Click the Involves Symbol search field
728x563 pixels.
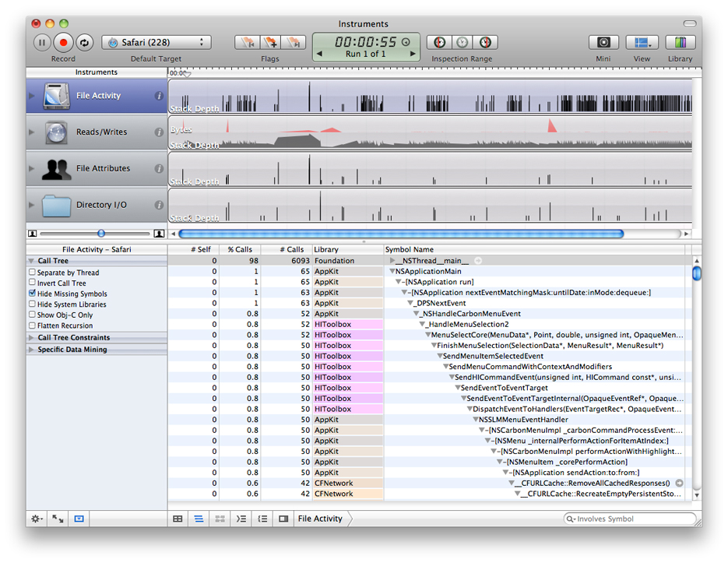point(630,519)
